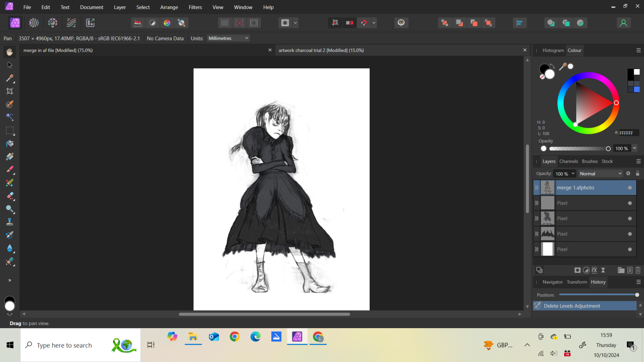Image resolution: width=644 pixels, height=362 pixels.
Task: Open the blend mode dropdown showing Normal
Action: pos(600,173)
